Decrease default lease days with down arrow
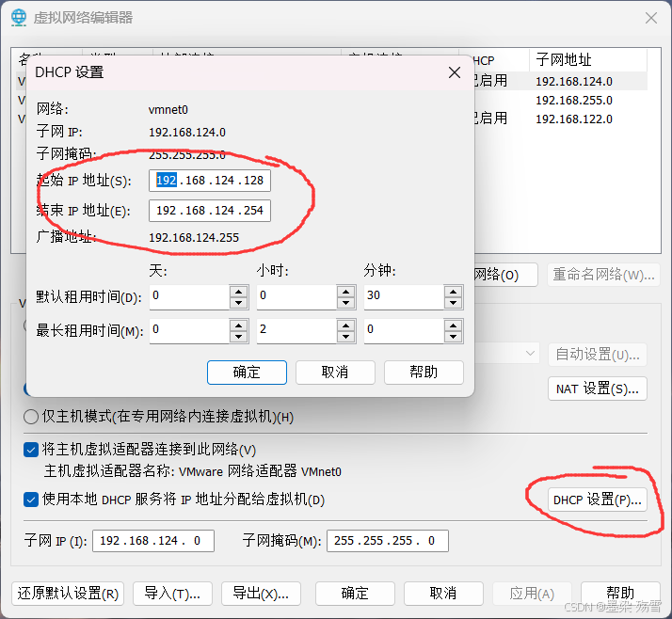Image resolution: width=672 pixels, height=619 pixels. tap(239, 303)
